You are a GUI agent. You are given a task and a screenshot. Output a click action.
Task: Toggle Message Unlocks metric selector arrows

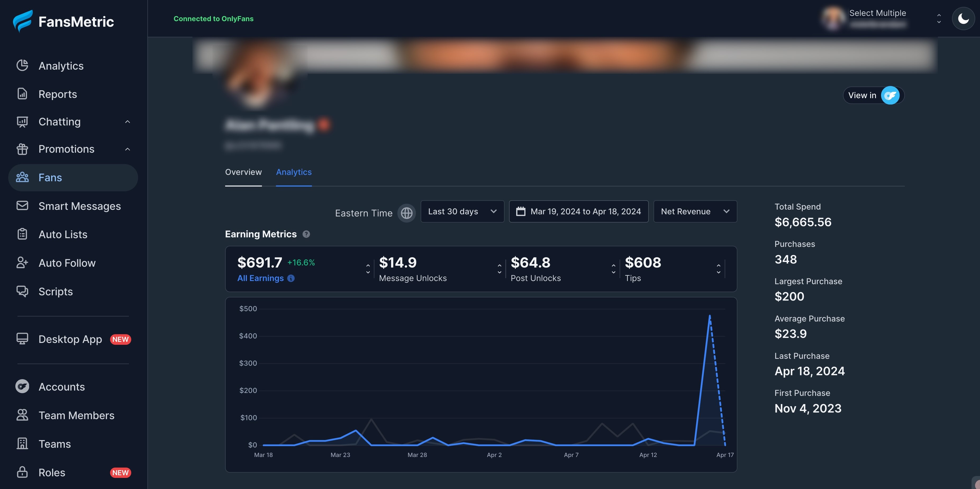[x=499, y=269]
